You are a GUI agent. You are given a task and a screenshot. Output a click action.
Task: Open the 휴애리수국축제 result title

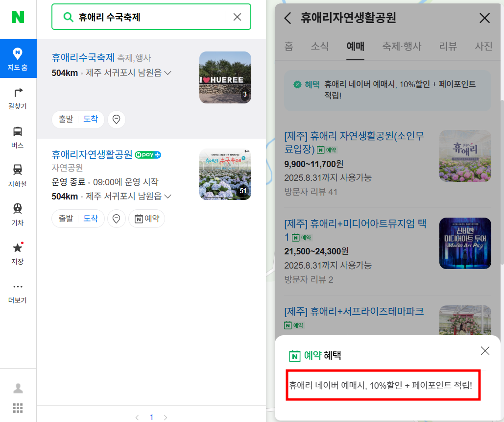83,57
